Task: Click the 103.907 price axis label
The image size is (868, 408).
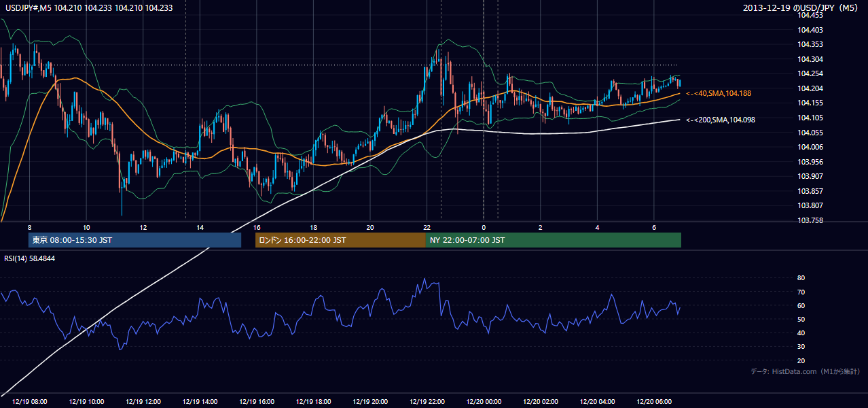Action: pos(811,176)
